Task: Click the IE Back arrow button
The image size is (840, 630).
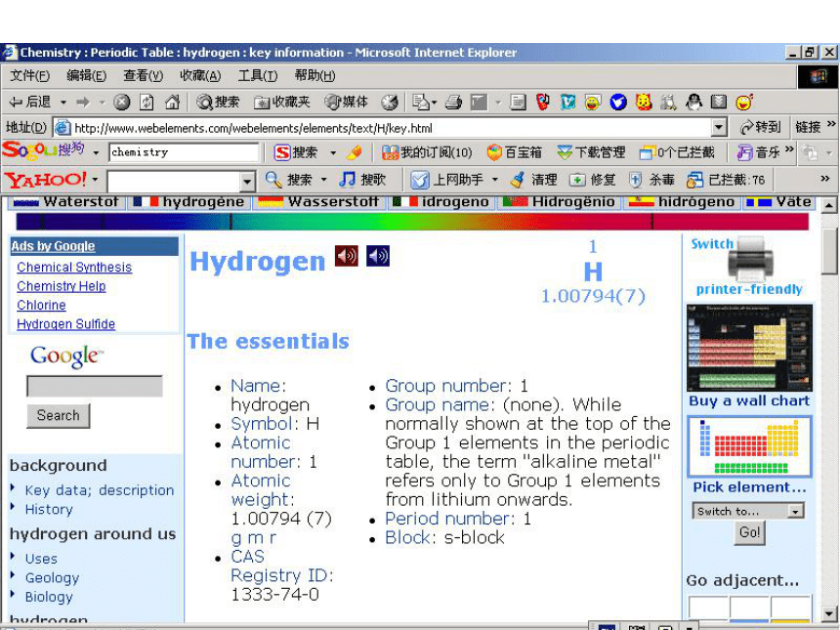Action: coord(29,102)
